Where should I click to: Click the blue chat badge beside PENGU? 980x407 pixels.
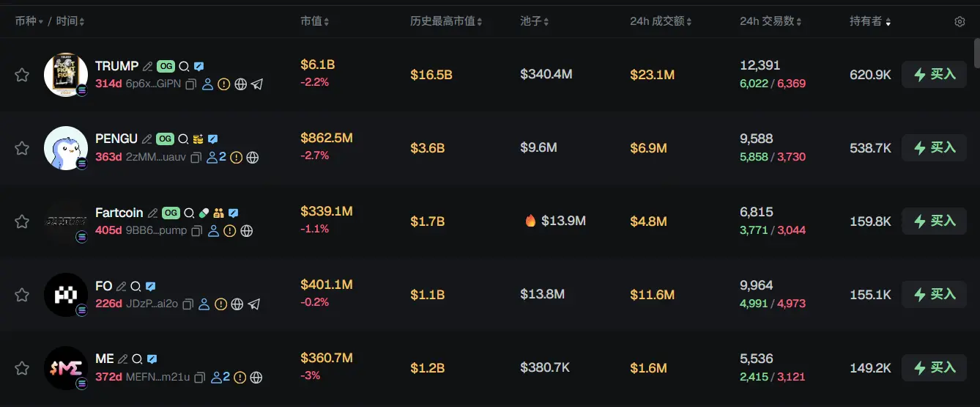(213, 139)
